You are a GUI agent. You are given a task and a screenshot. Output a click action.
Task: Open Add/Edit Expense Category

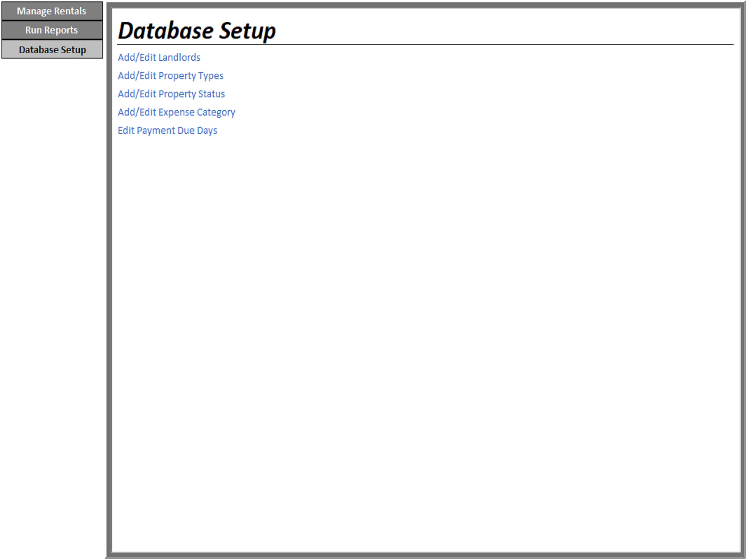tap(176, 112)
